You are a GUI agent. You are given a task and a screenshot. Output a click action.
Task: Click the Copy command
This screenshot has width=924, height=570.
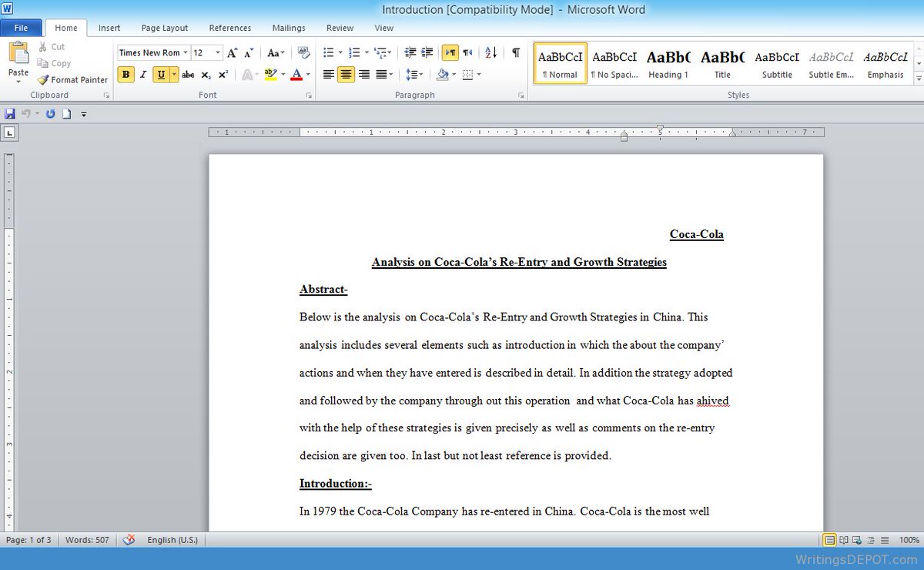tap(54, 63)
